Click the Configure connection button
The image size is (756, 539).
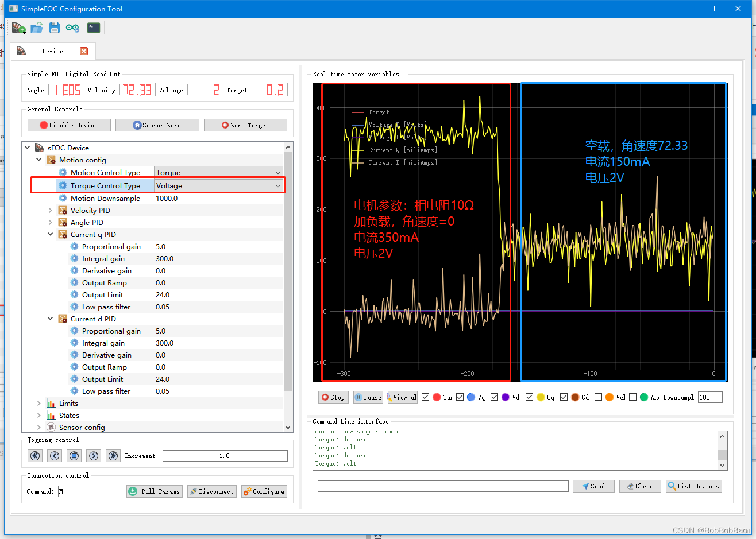[x=264, y=491]
